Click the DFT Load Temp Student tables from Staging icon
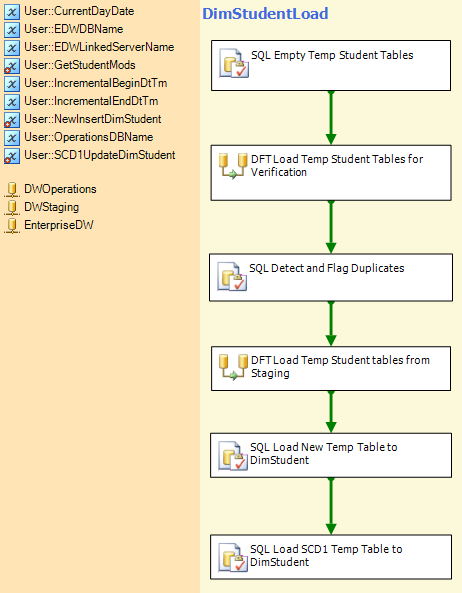This screenshot has height=593, width=462. [x=233, y=367]
